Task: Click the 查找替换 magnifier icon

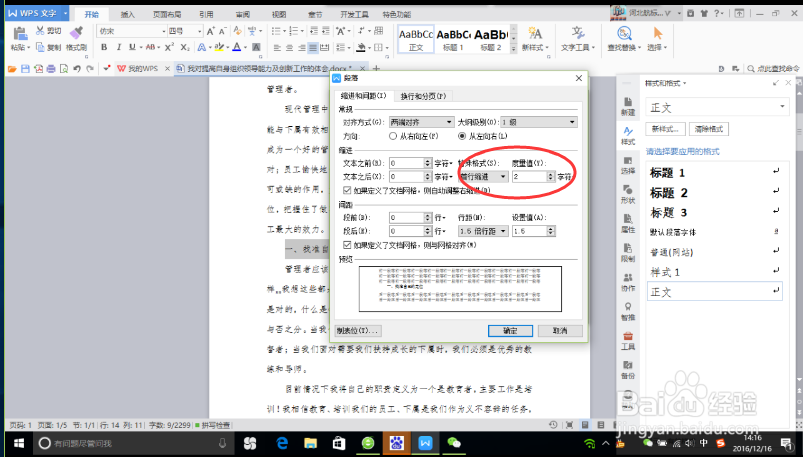Action: [624, 33]
